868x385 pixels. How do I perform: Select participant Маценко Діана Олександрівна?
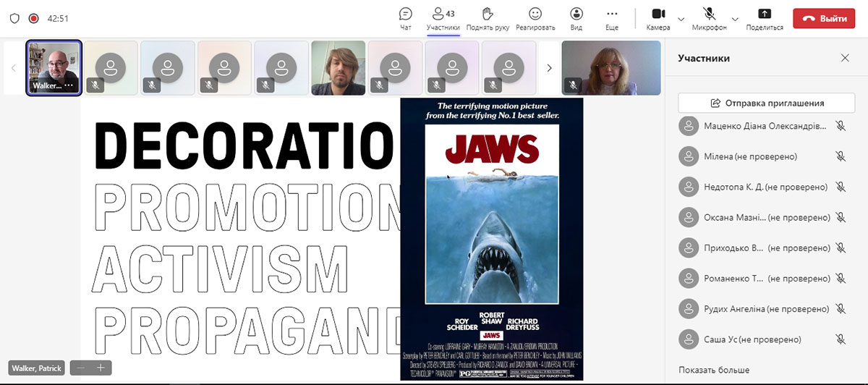767,126
